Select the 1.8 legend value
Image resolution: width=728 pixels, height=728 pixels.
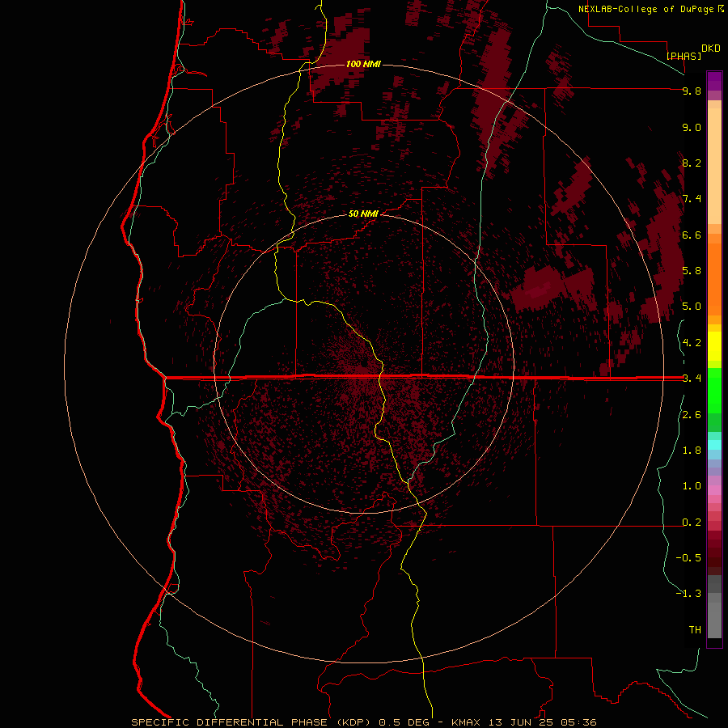tap(692, 451)
